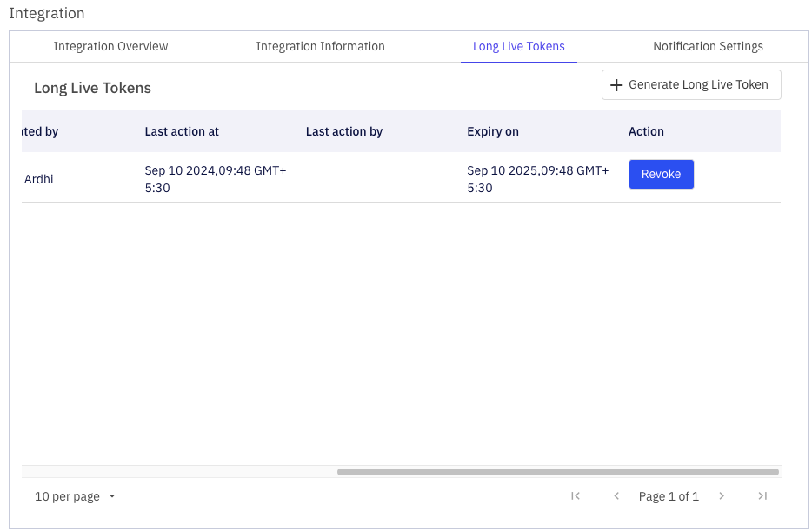Click the Action column header

(x=646, y=131)
